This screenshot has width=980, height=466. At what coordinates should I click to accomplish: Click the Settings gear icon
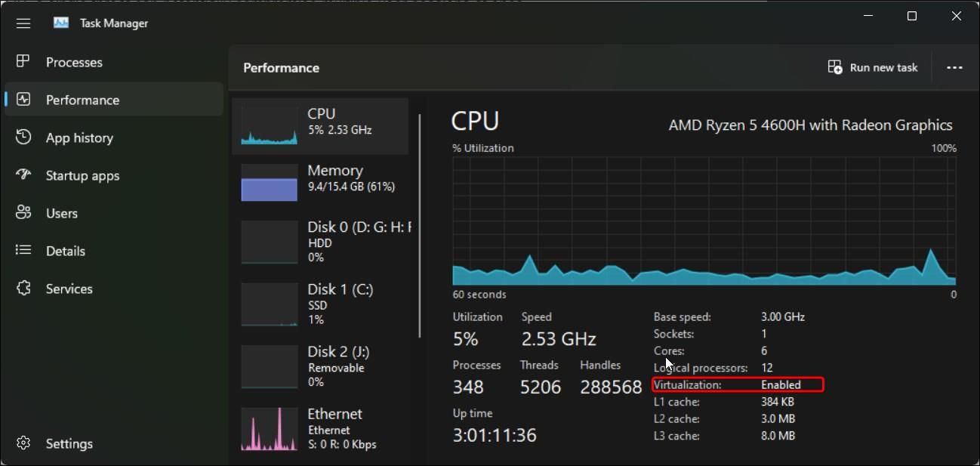[x=23, y=443]
